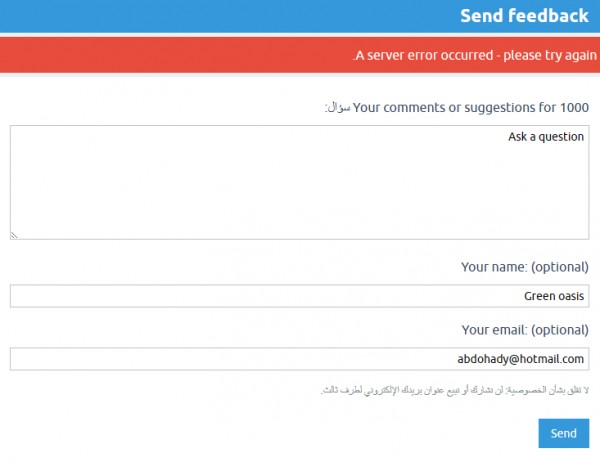Click the number 1000 in comments label
Image resolution: width=600 pixels, height=462 pixels.
574,107
